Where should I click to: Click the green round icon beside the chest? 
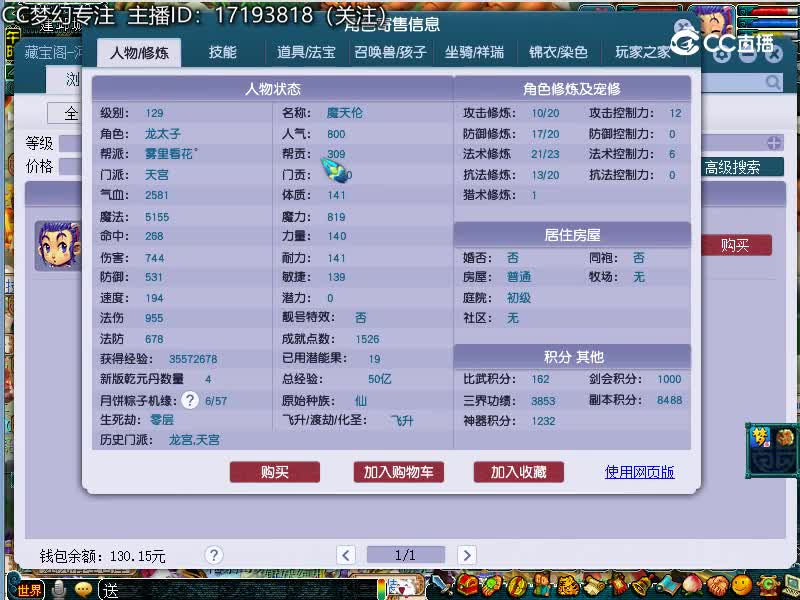click(x=491, y=585)
